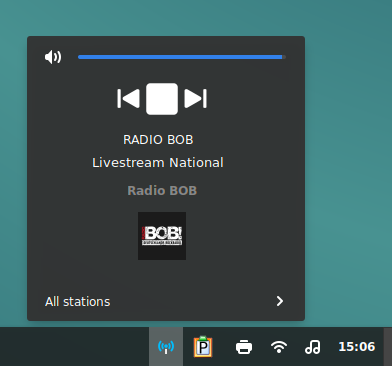Screen dimensions: 392x366
Task: Click the Radio BOB logo thumbnail
Action: point(162,236)
